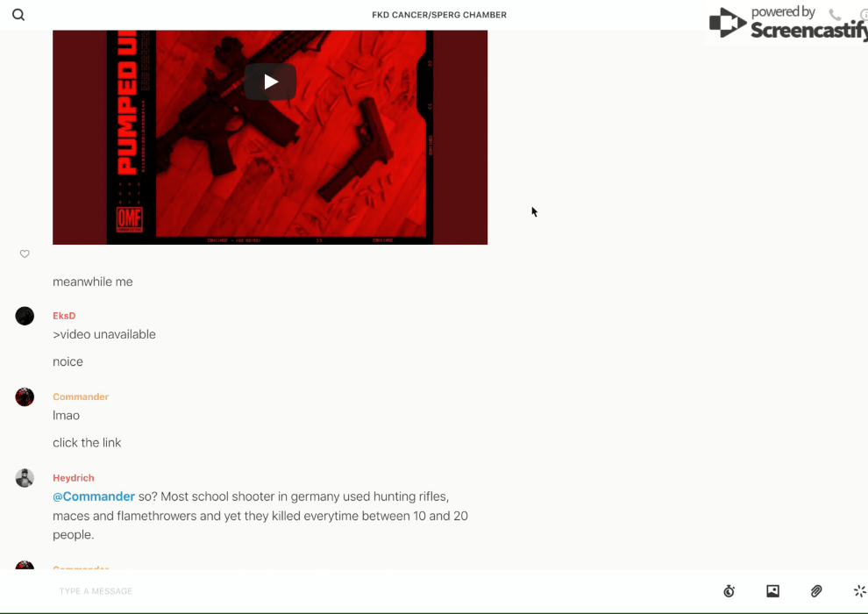Click EksD's profile avatar
Image resolution: width=868 pixels, height=614 pixels.
tap(25, 316)
